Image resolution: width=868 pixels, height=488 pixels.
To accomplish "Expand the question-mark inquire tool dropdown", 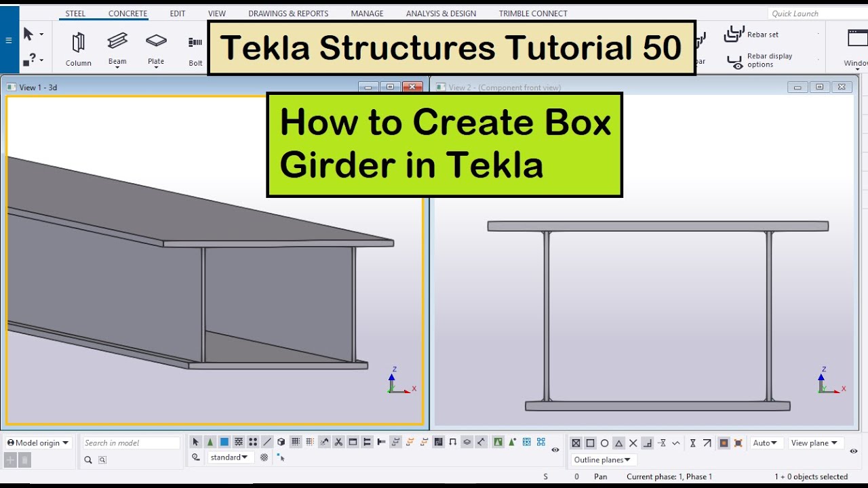I will click(41, 60).
